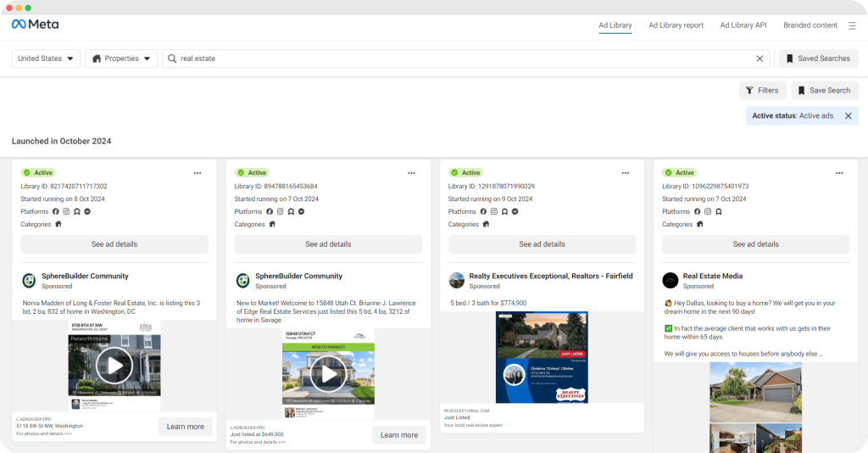Play the Petworth Home video ad

(114, 366)
